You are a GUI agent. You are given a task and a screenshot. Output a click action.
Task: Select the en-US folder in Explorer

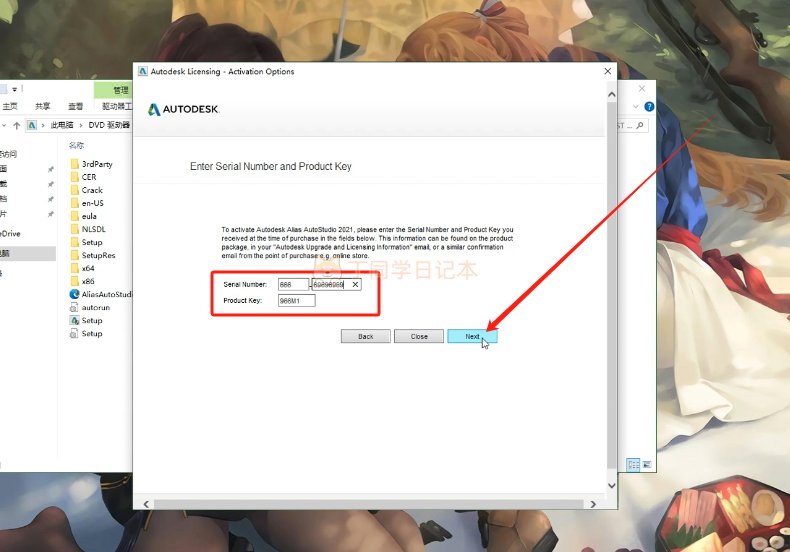(87, 203)
